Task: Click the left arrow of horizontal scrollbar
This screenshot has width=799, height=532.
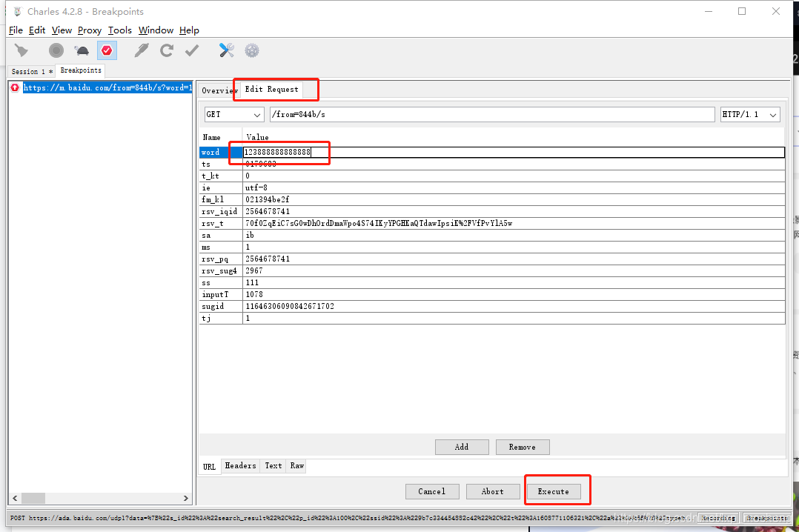Action: (15, 498)
